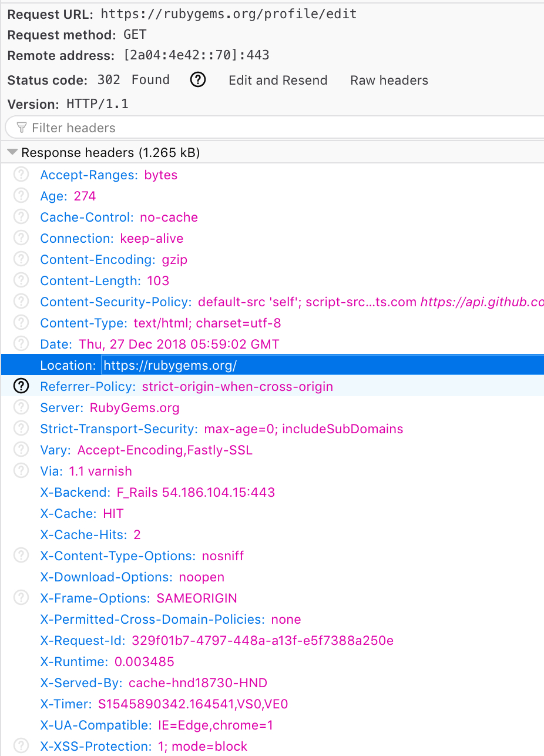Click help icon for Connection header
The image size is (544, 756).
click(x=21, y=238)
